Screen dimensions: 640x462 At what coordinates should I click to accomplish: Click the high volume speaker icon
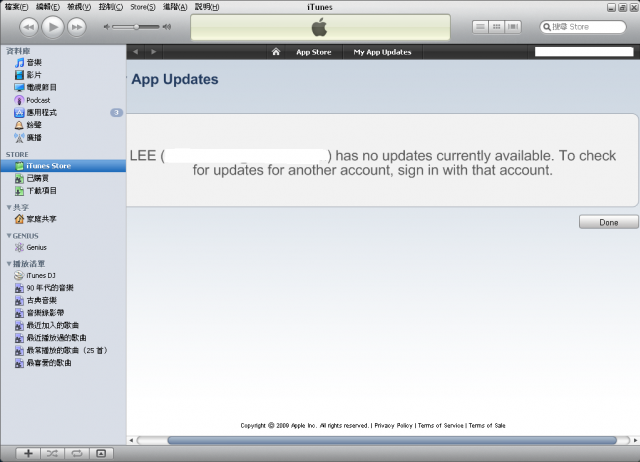[167, 27]
